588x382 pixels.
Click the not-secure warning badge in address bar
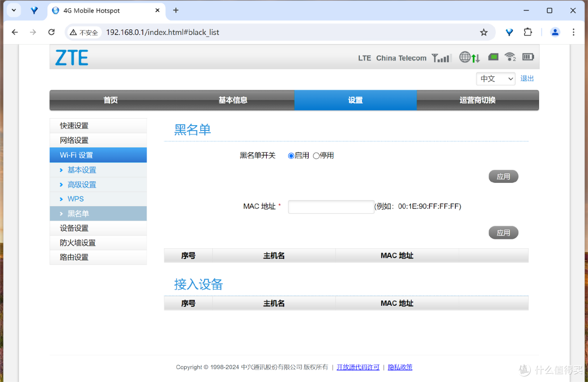coord(84,33)
